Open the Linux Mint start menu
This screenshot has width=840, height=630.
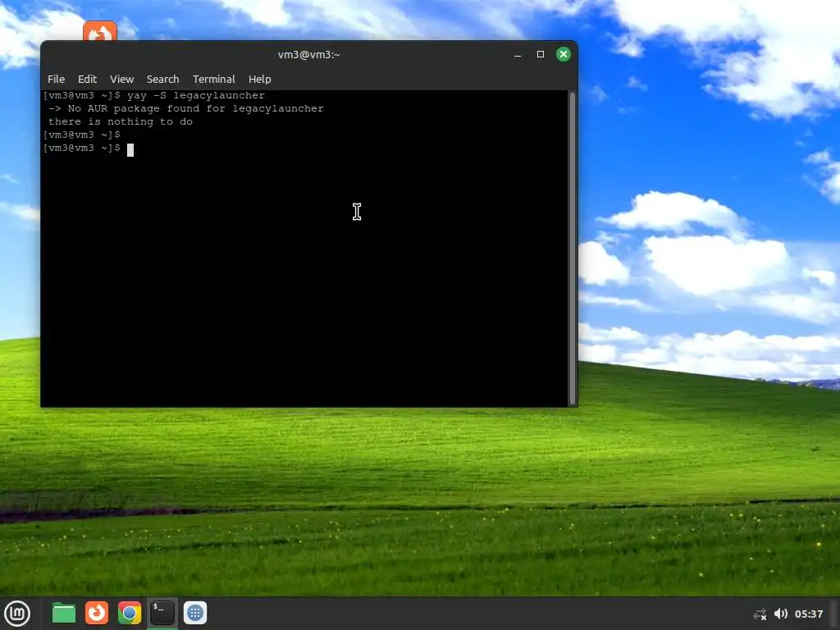pos(17,613)
